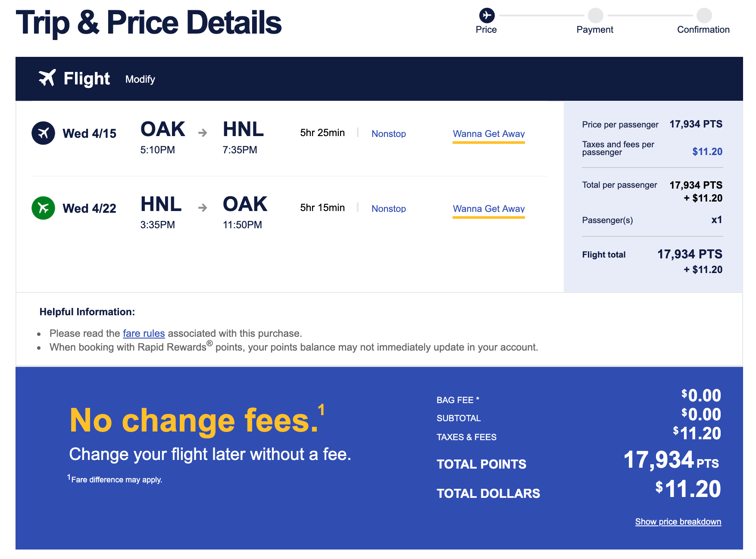Click the Confirmation step circle indicator
The height and width of the screenshot is (559, 756).
pos(704,16)
